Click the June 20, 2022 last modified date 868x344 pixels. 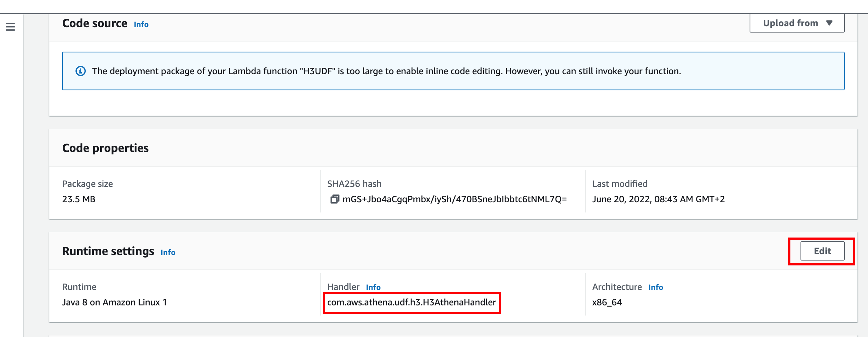(658, 199)
